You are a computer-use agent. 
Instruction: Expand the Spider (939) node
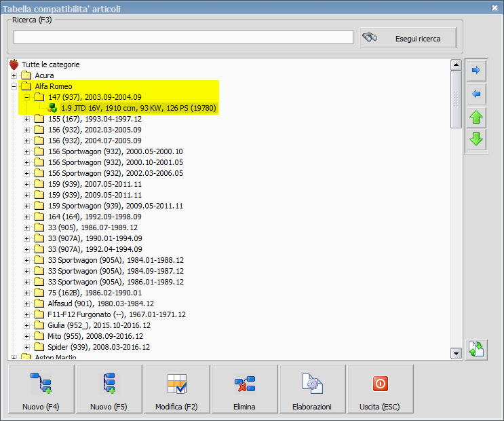pos(26,347)
